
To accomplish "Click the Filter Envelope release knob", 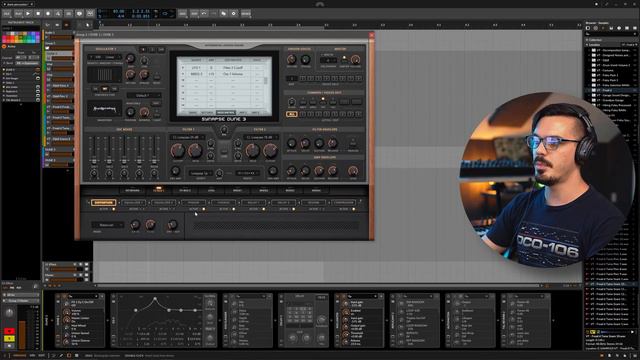I will tap(333, 143).
